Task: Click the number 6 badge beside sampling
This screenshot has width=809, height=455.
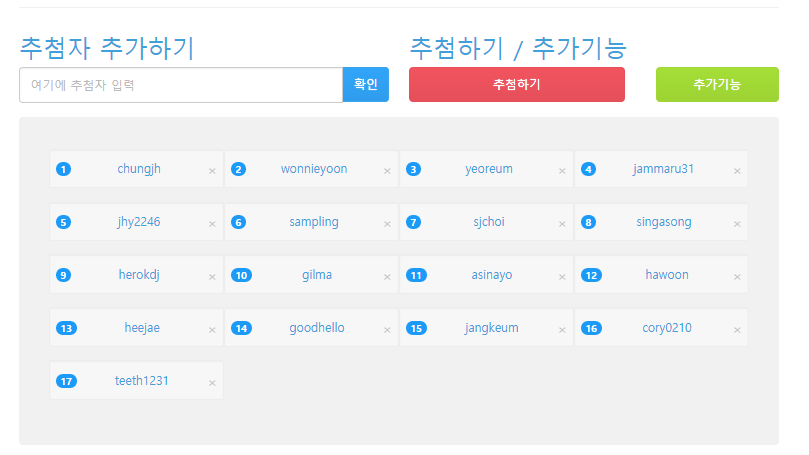Action: (x=238, y=222)
